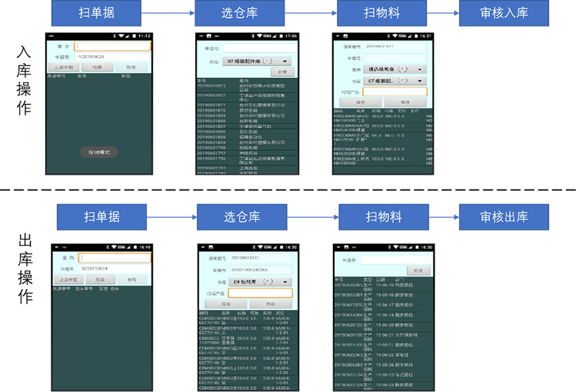
Task: Open the C9 包材库 warehouse dropdown
Action: (261, 282)
